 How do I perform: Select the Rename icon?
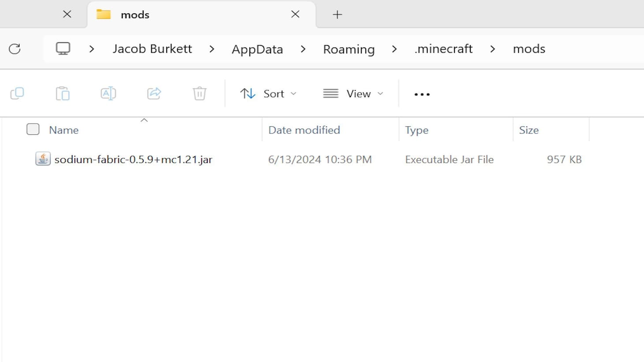tap(108, 93)
